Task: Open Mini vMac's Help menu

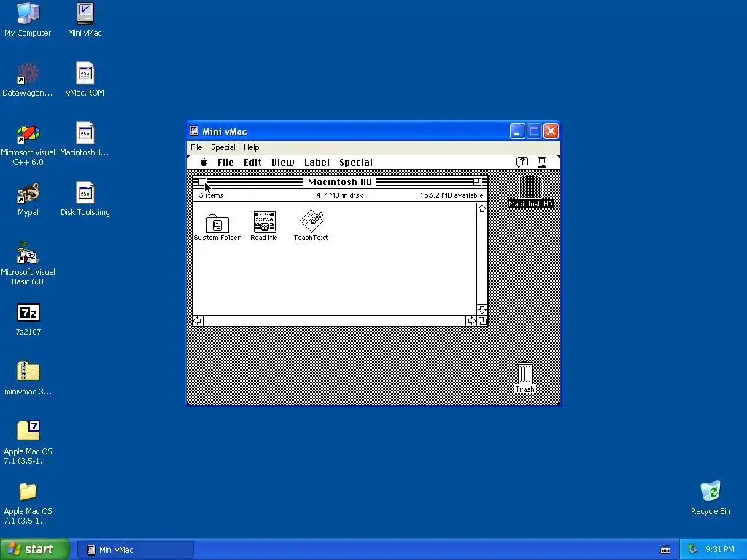Action: pyautogui.click(x=251, y=147)
